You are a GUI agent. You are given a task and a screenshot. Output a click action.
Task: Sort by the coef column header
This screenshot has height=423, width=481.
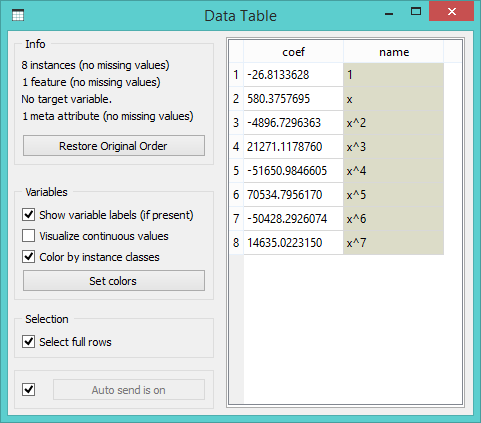point(293,52)
